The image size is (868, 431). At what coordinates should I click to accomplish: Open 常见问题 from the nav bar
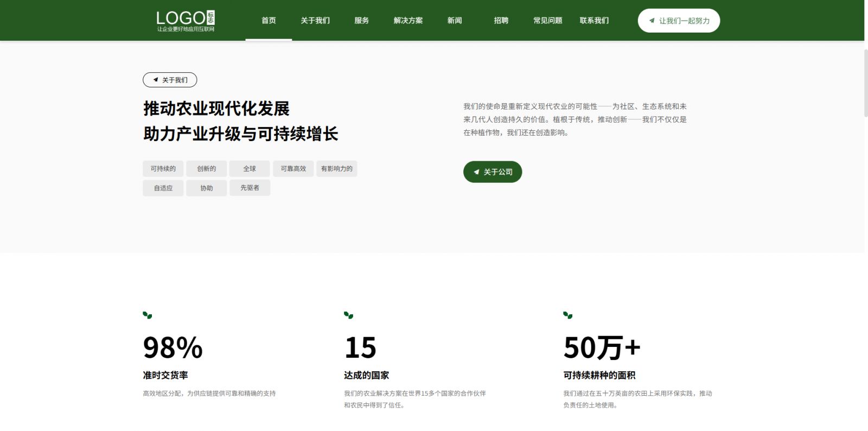[547, 21]
